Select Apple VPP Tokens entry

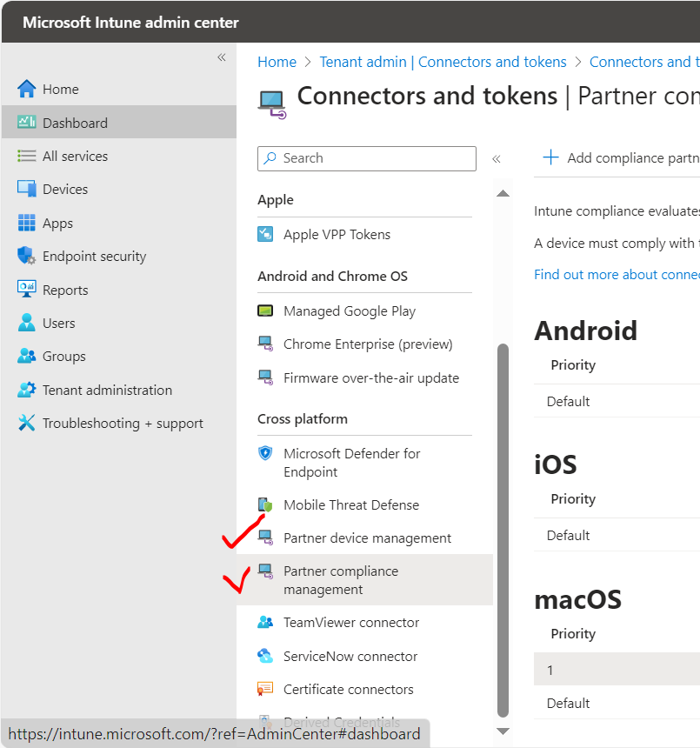point(364,234)
